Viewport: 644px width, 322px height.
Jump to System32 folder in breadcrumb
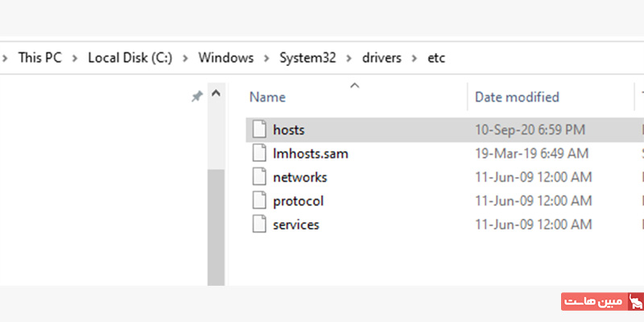click(x=309, y=58)
